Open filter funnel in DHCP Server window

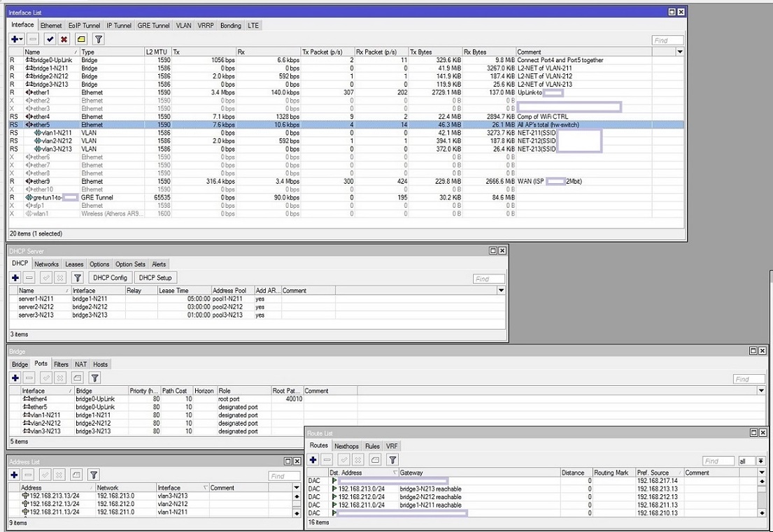pos(78,278)
